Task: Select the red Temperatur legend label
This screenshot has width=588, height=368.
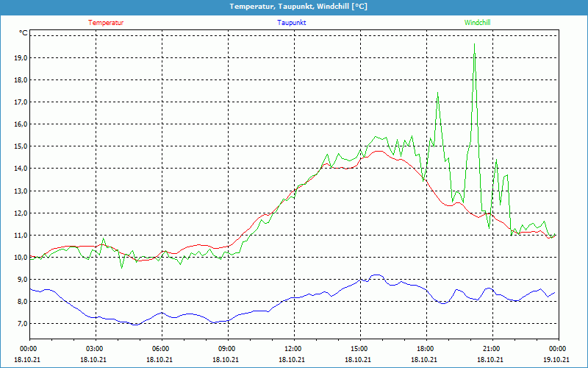Action: (x=106, y=23)
